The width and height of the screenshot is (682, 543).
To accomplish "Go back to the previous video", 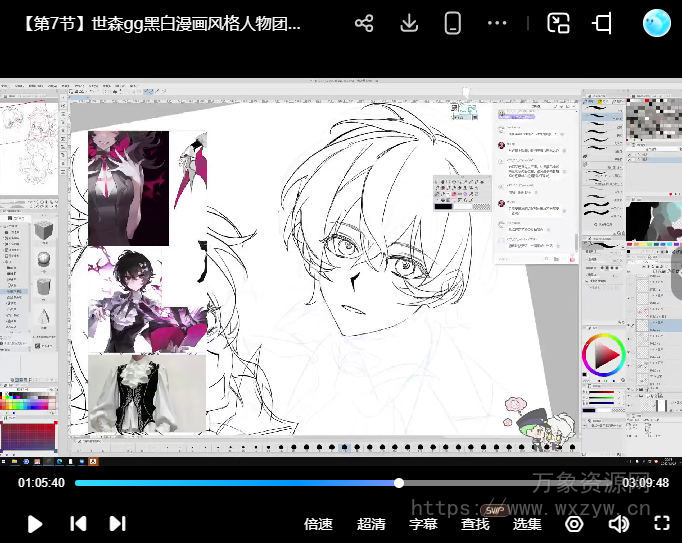I will click(77, 523).
